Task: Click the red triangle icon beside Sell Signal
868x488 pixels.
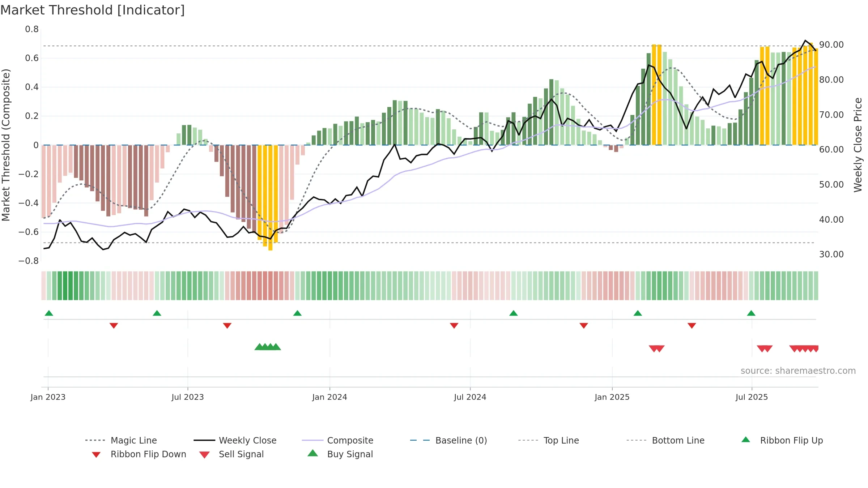Action: click(204, 455)
